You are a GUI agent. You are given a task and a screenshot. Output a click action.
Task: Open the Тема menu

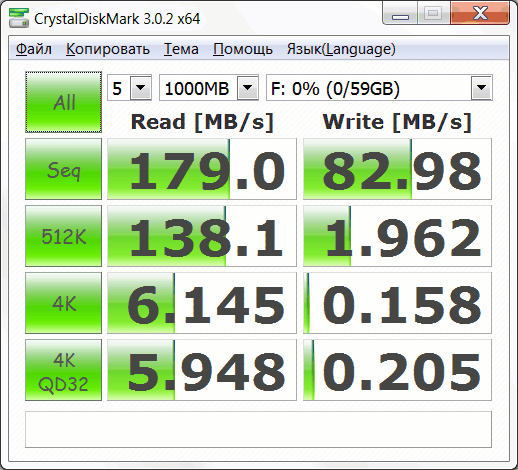tap(181, 49)
